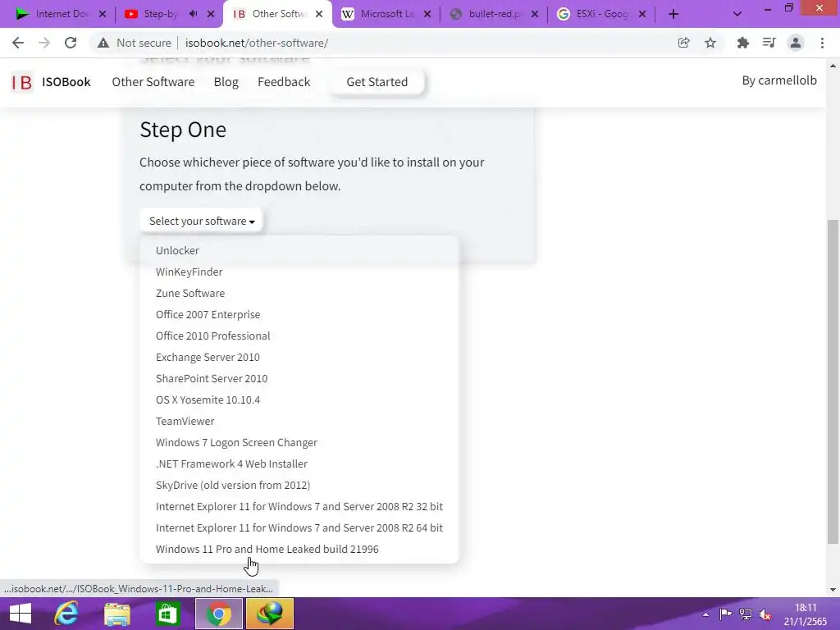Open the Feedback nav link

[284, 82]
